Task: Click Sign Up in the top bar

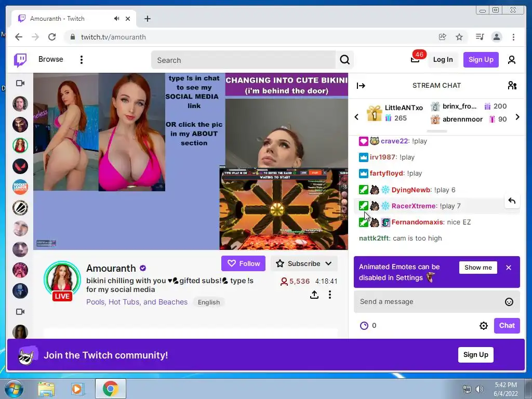Action: pos(481,60)
